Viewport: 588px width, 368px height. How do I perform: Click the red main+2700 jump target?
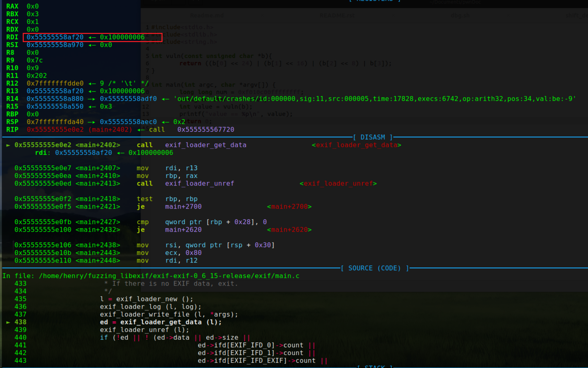[289, 207]
